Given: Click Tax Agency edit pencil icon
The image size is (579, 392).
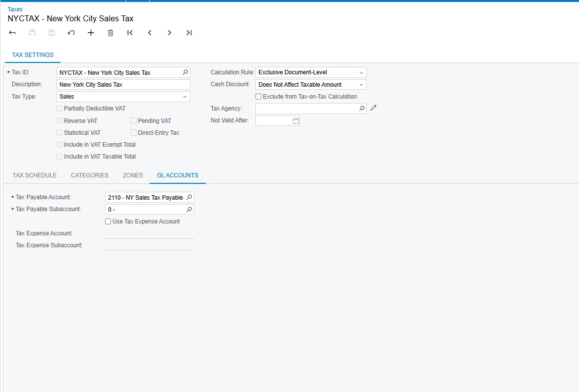Looking at the screenshot, I should click(373, 108).
